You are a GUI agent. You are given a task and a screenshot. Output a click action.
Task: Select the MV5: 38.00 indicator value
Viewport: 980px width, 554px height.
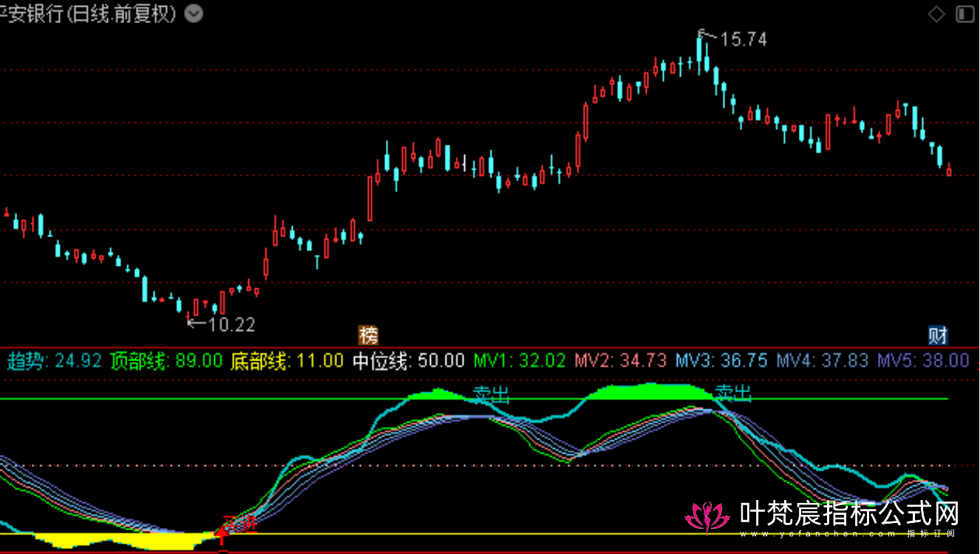(923, 360)
